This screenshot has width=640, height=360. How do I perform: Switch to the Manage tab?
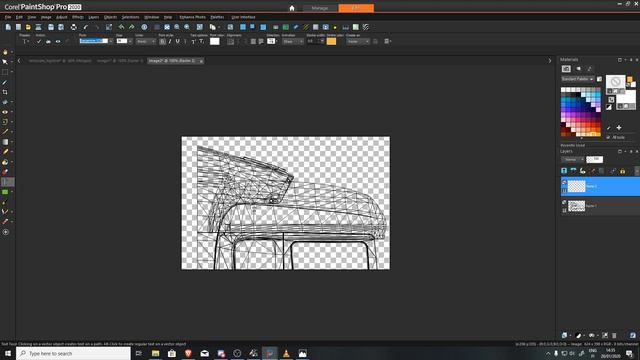pos(320,8)
